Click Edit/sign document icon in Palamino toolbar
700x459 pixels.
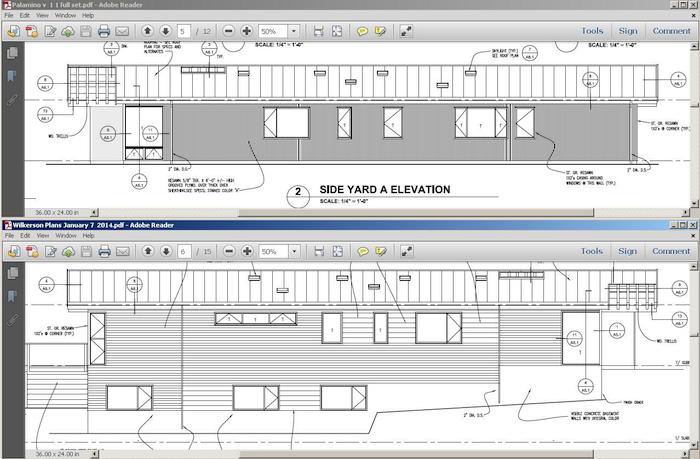(x=50, y=31)
